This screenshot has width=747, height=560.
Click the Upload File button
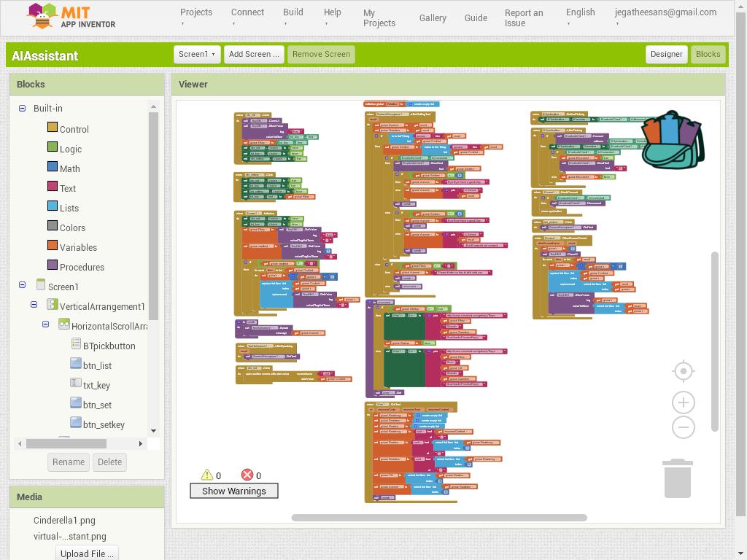coord(87,553)
